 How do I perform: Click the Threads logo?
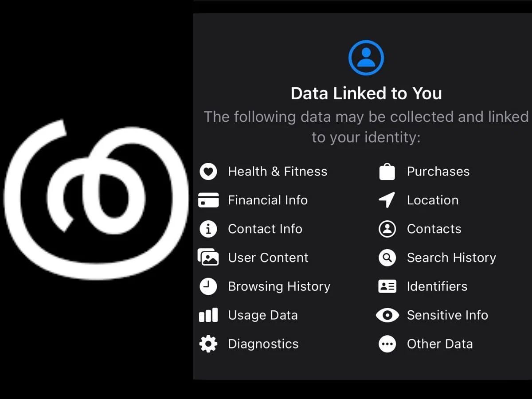coord(95,199)
